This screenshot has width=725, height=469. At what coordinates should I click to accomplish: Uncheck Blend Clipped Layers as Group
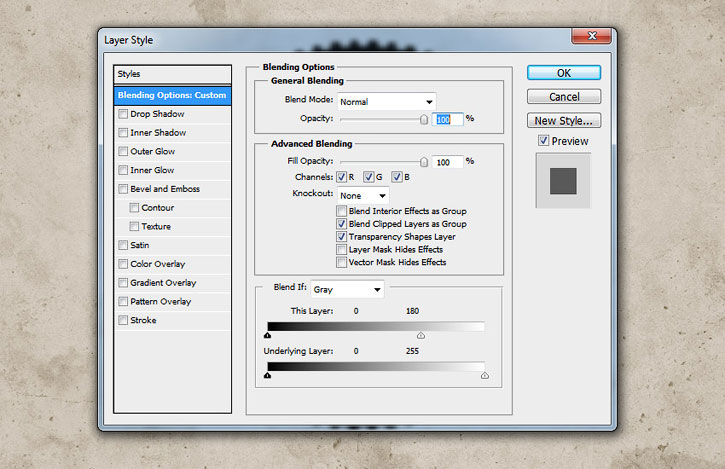pyautogui.click(x=342, y=224)
